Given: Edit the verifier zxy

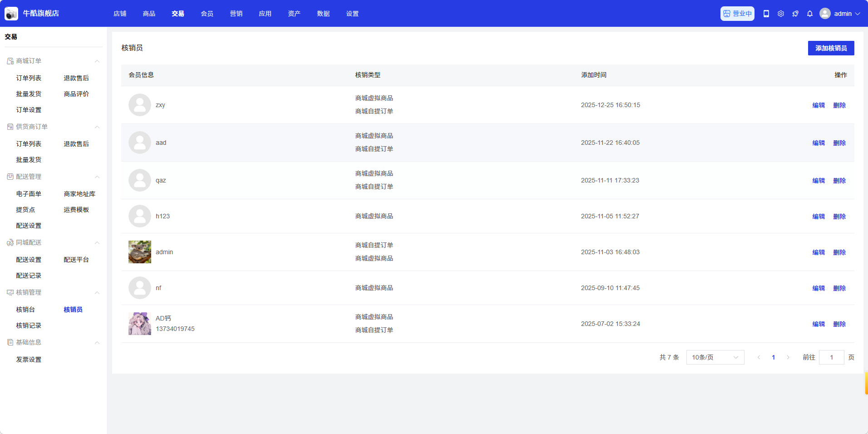Looking at the screenshot, I should [818, 105].
